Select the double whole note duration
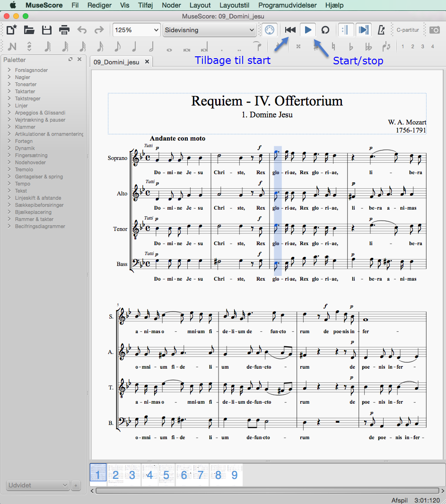 187,50
